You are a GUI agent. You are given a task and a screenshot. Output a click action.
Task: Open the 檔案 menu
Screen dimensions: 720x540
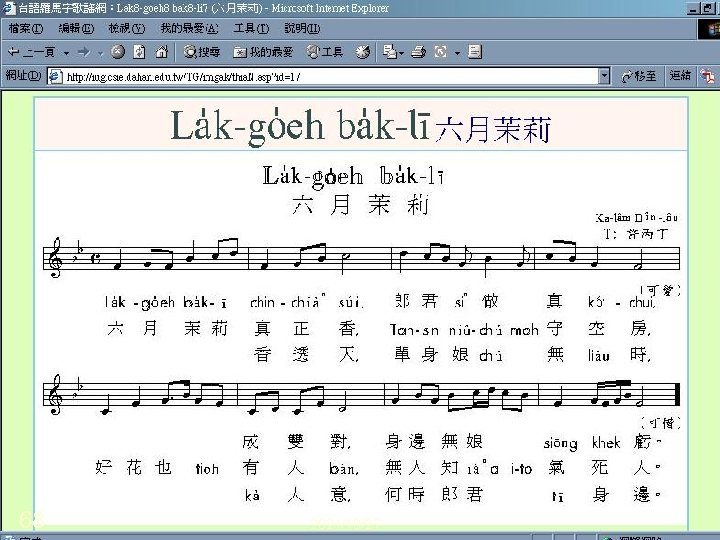pyautogui.click(x=26, y=28)
